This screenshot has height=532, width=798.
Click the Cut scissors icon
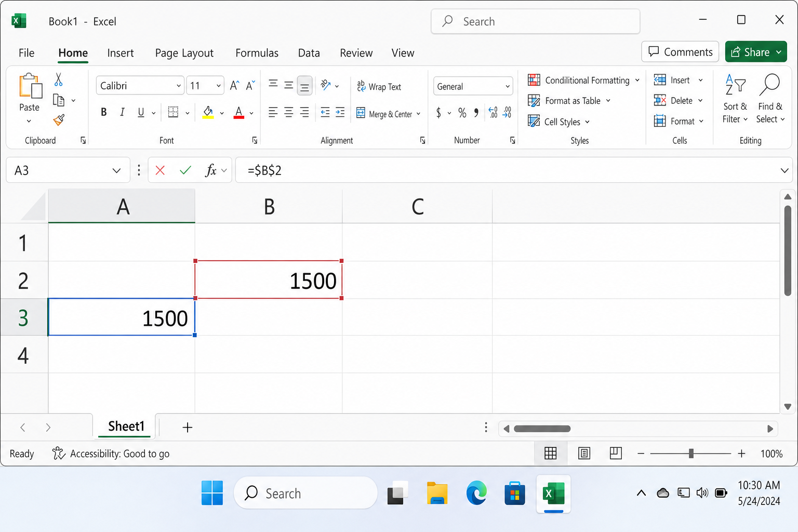(x=58, y=79)
